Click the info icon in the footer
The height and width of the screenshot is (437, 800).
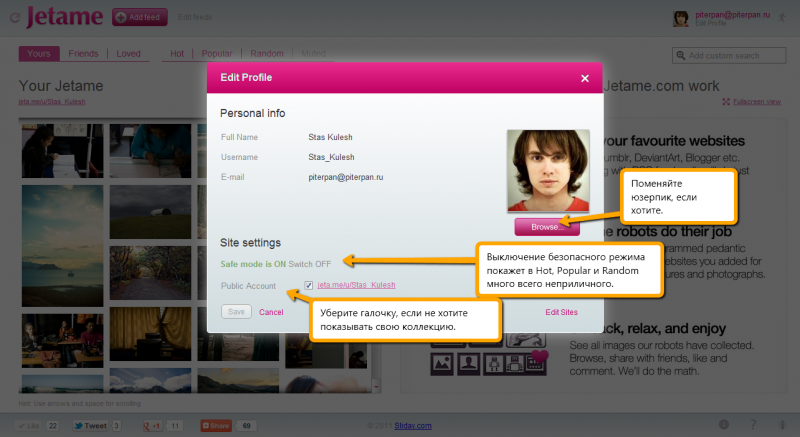point(724,425)
